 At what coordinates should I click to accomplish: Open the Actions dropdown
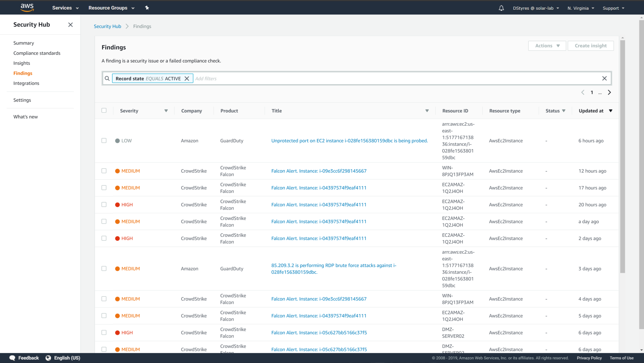point(547,46)
